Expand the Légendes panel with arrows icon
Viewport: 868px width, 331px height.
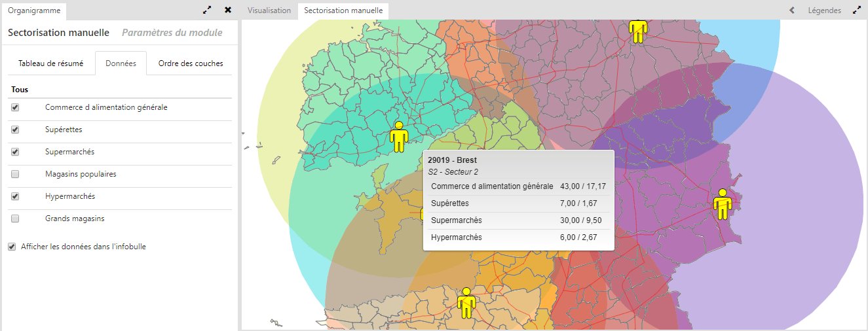click(x=857, y=10)
